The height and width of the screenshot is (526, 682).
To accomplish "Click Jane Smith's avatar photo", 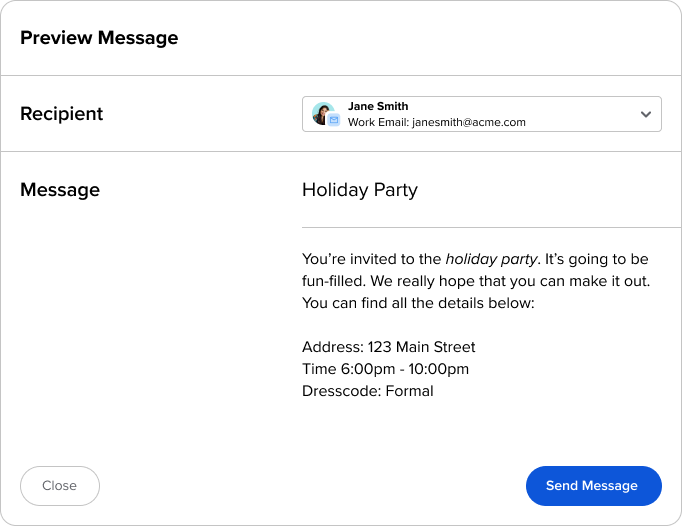I will point(323,113).
